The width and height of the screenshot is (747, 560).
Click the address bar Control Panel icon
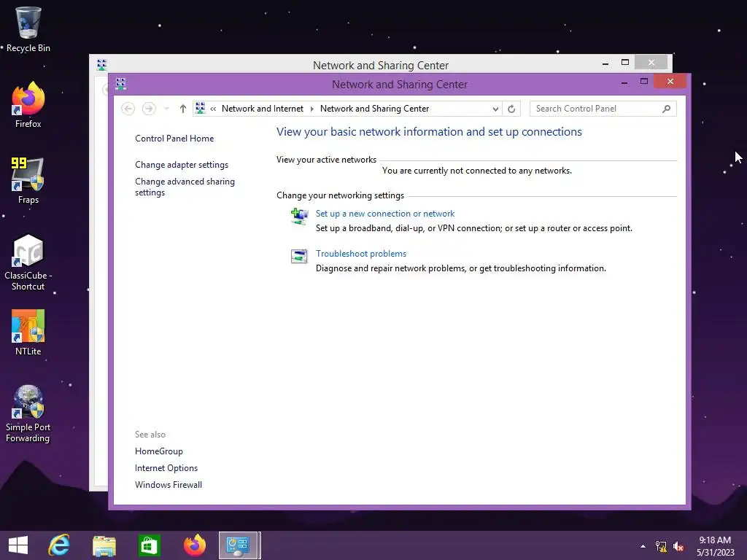click(200, 109)
